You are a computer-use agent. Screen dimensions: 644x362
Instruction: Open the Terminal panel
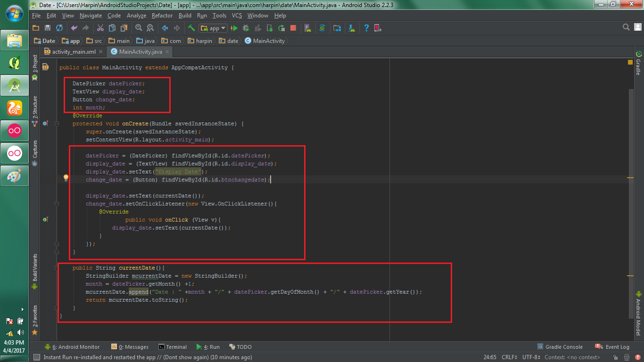coord(173,347)
